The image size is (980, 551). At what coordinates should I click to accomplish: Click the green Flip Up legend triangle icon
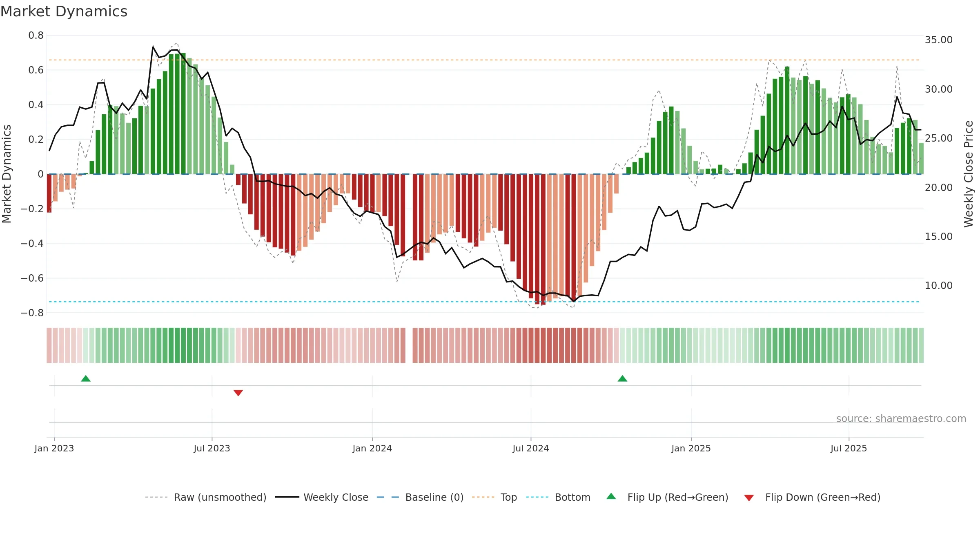tap(611, 496)
